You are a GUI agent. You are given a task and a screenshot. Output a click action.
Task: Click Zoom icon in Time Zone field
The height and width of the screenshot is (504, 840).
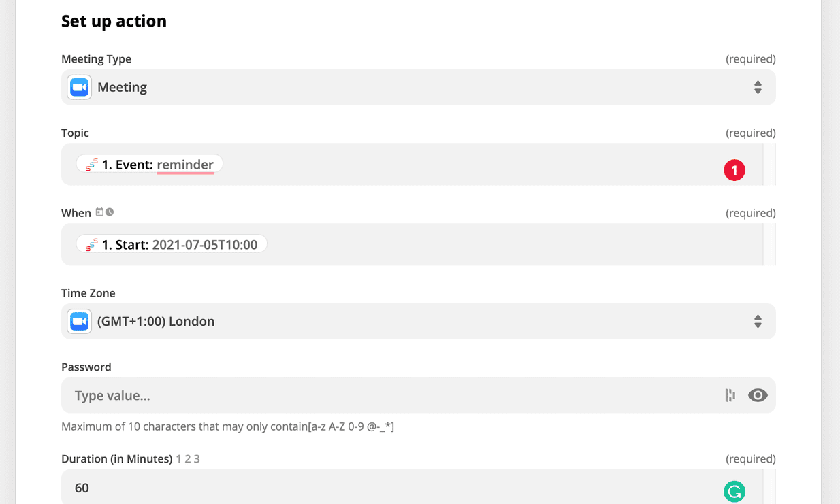80,321
